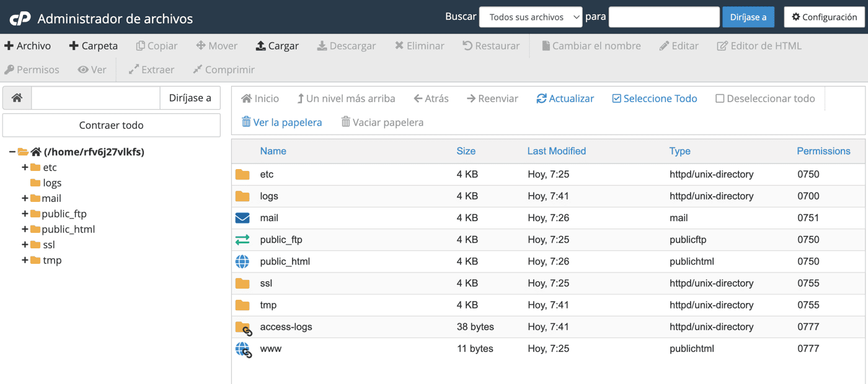Image resolution: width=868 pixels, height=384 pixels.
Task: Select the /home/rfv6j27vlkfs root label
Action: (x=94, y=152)
